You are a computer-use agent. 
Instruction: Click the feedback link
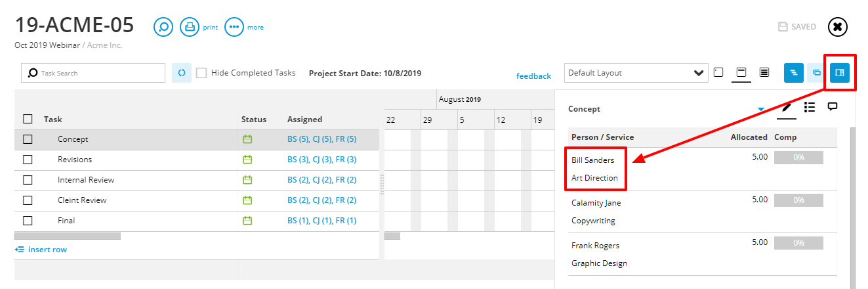point(533,76)
